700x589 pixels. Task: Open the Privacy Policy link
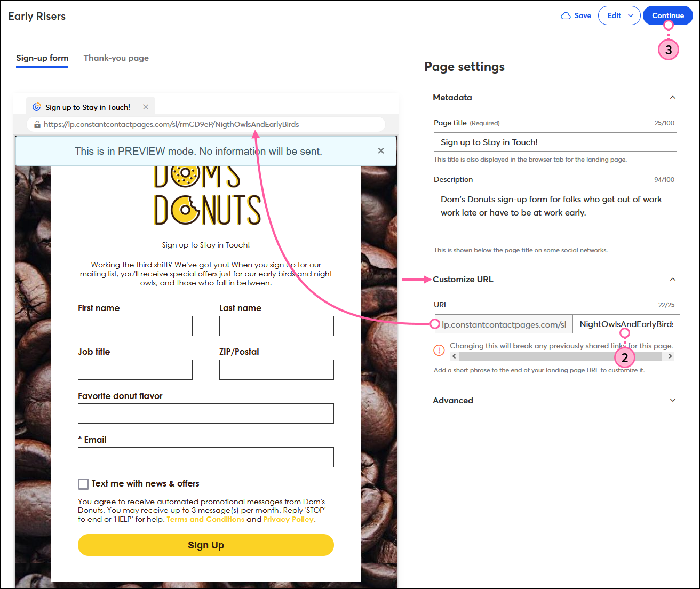coord(288,519)
